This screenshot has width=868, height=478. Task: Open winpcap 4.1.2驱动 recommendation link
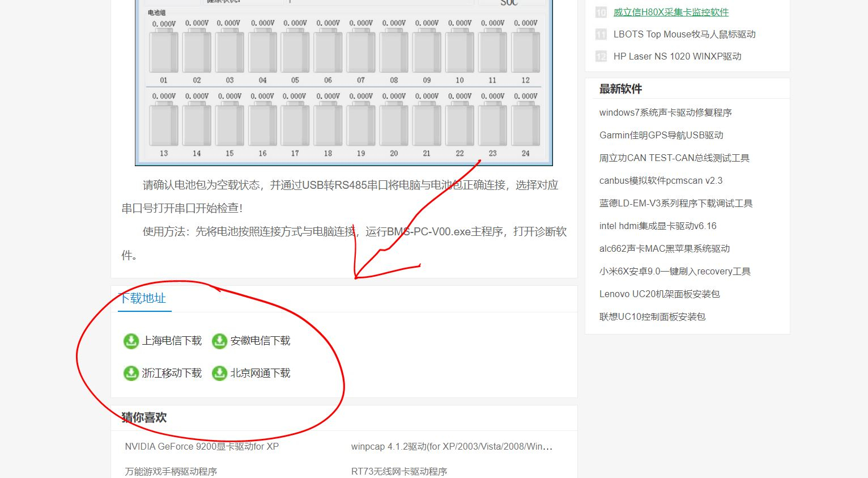pos(451,446)
